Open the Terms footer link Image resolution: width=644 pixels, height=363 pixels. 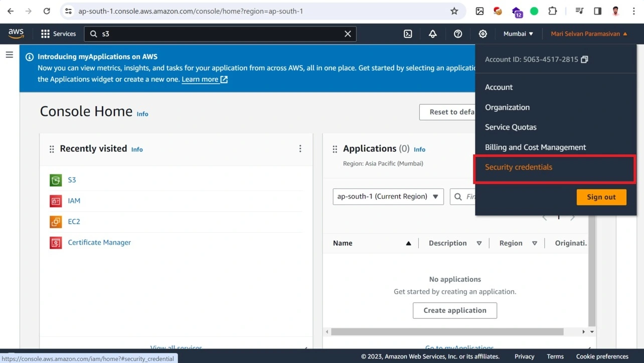[555, 356]
